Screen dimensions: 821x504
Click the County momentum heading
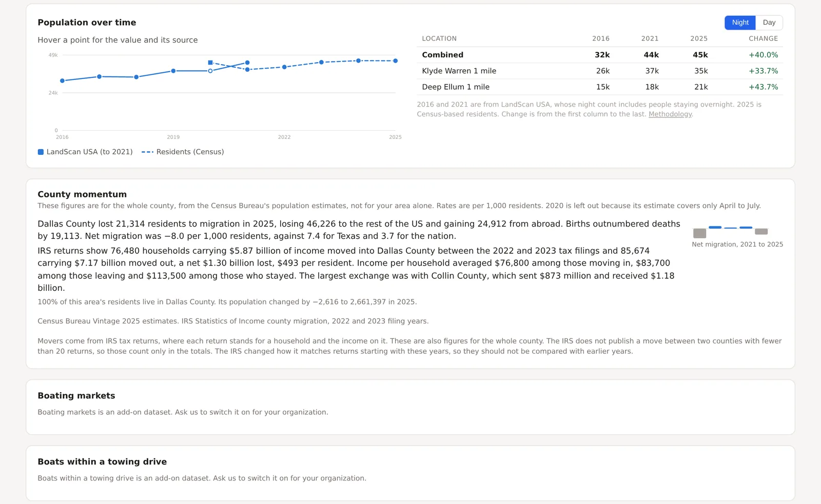82,194
